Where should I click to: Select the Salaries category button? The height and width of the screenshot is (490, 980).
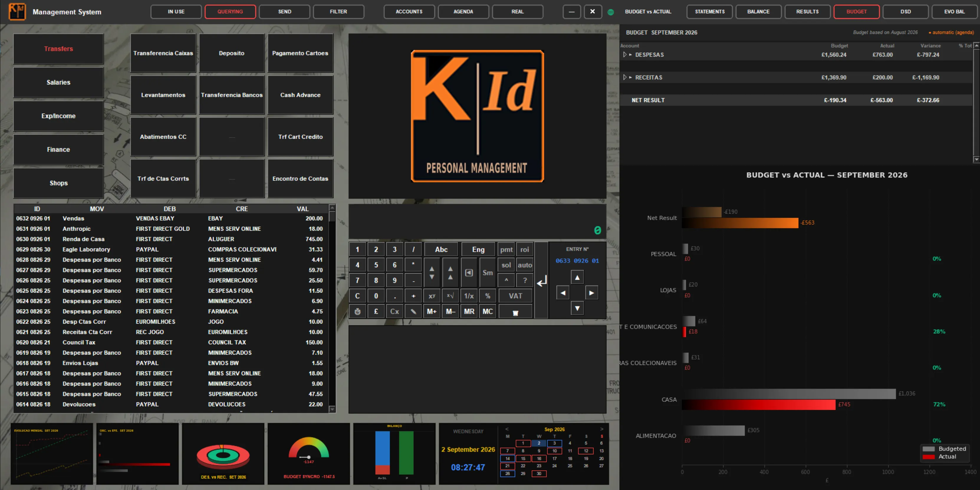click(x=59, y=82)
